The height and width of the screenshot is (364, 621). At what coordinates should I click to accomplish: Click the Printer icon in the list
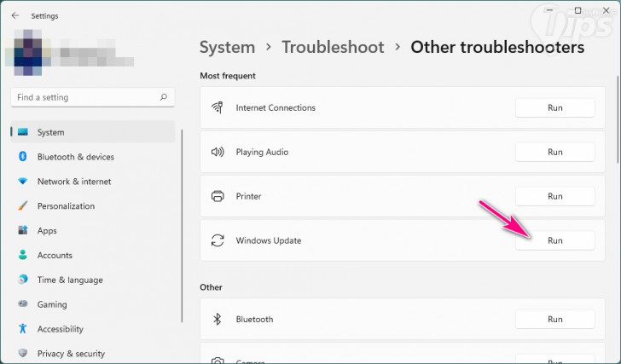218,196
